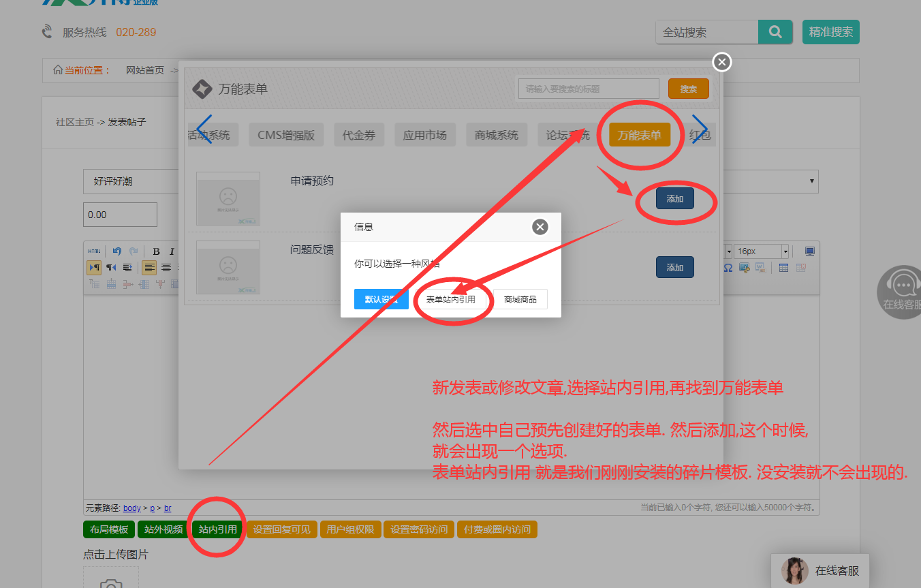Toggle bold formatting in the editor

coord(156,251)
